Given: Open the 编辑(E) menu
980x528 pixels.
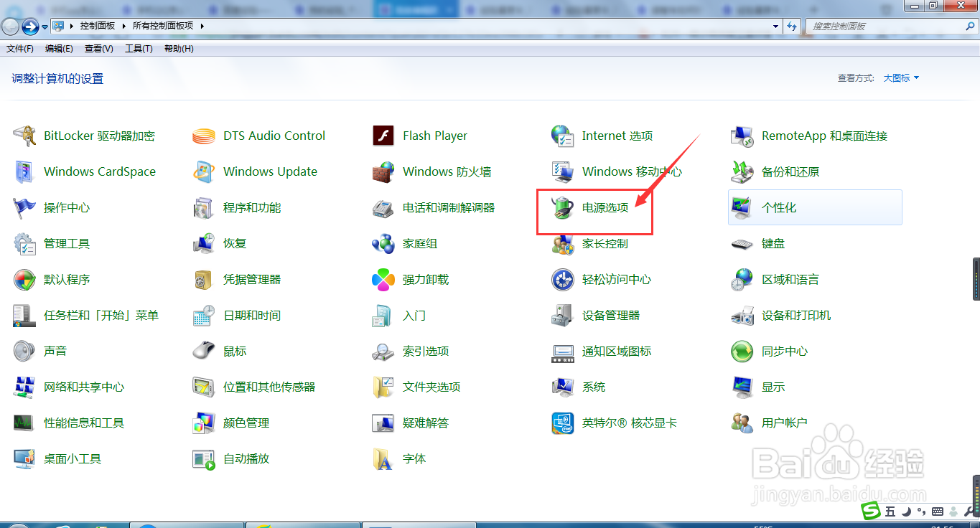Looking at the screenshot, I should pyautogui.click(x=59, y=49).
